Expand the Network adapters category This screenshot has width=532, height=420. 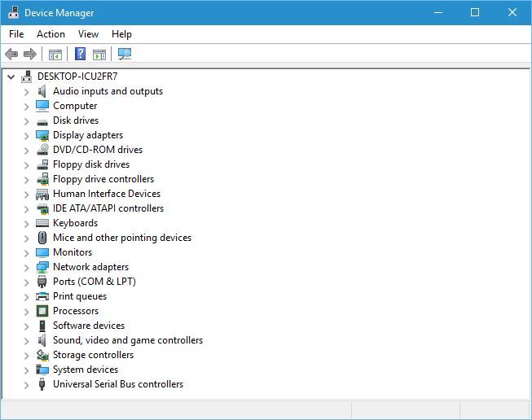(26, 268)
